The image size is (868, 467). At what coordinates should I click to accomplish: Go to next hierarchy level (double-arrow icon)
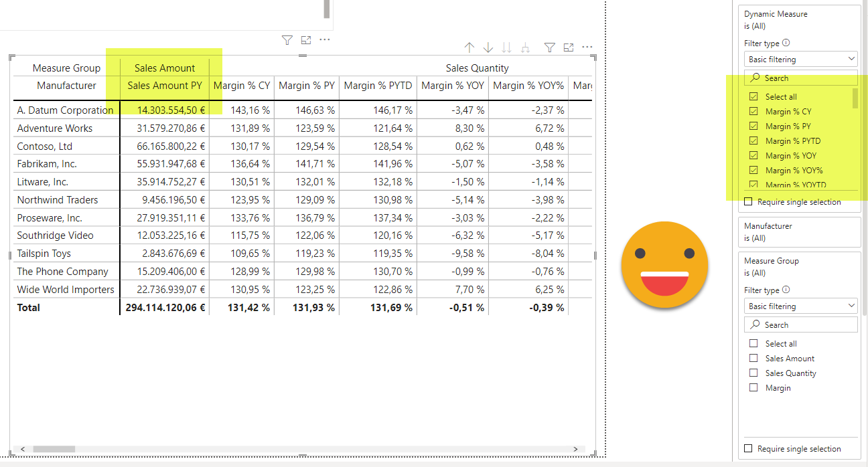[x=507, y=48]
